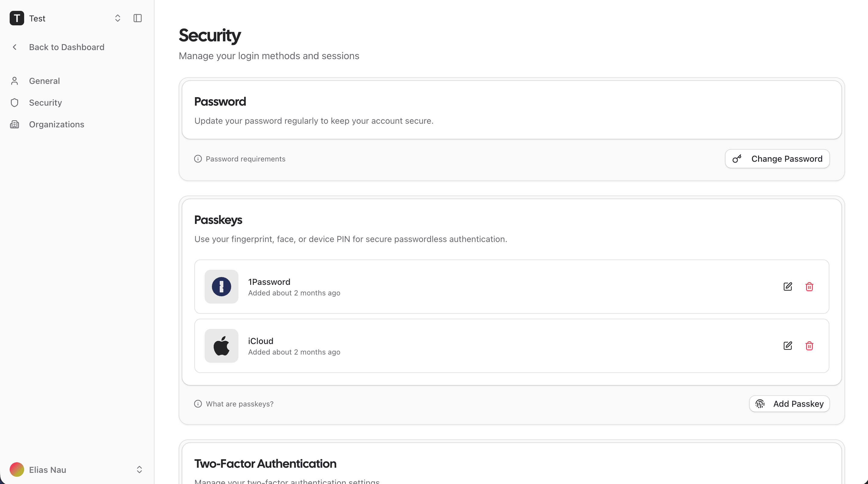Viewport: 868px width, 484px height.
Task: Go Back to Dashboard
Action: (66, 47)
